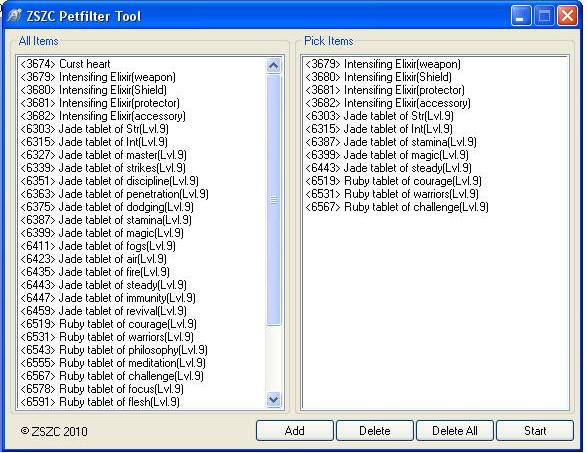The height and width of the screenshot is (453, 587).
Task: Click the All Items scrollbar thumb
Action: pyautogui.click(x=274, y=200)
